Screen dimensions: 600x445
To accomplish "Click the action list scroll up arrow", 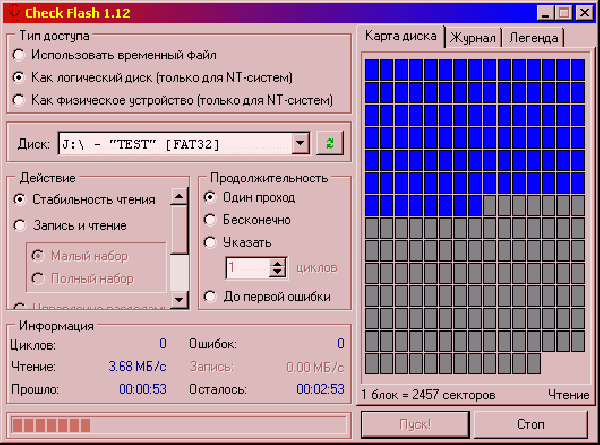I will 179,197.
